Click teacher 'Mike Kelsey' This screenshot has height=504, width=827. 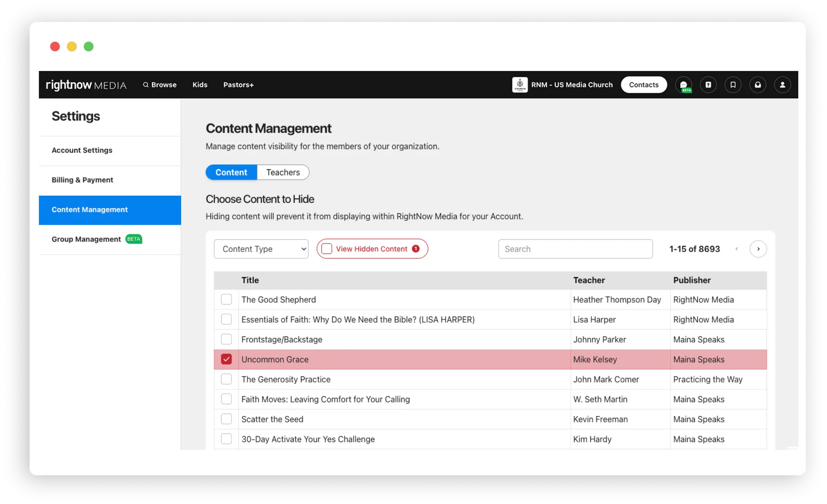(x=595, y=359)
